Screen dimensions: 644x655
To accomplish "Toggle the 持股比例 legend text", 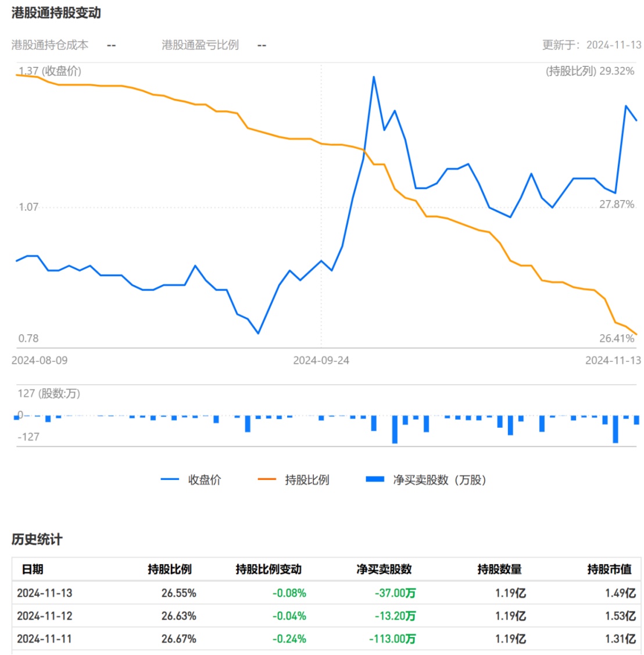I will [307, 479].
